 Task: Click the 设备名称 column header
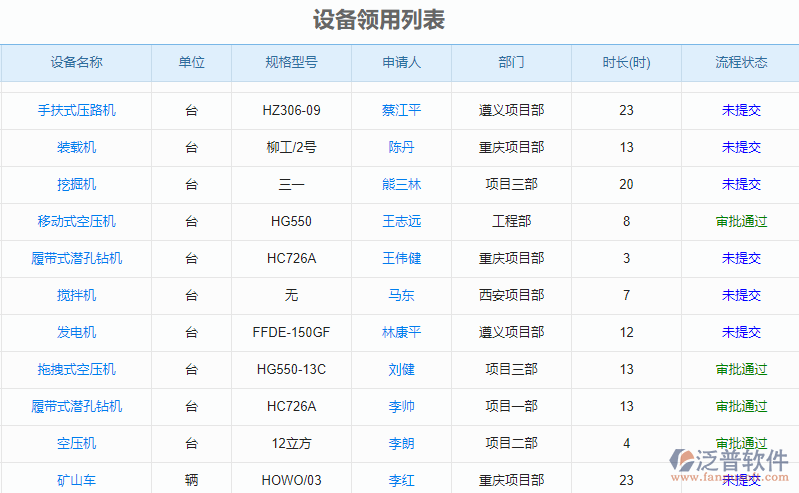coord(76,62)
